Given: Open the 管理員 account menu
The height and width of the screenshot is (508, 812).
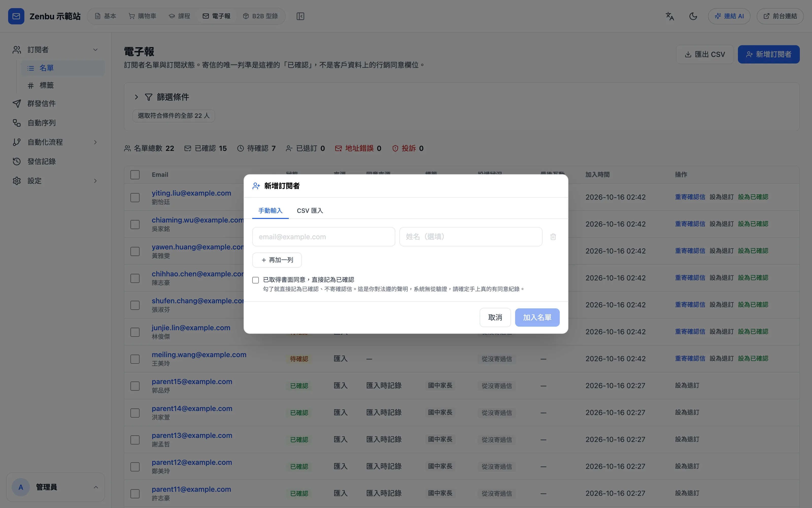Looking at the screenshot, I should (56, 487).
